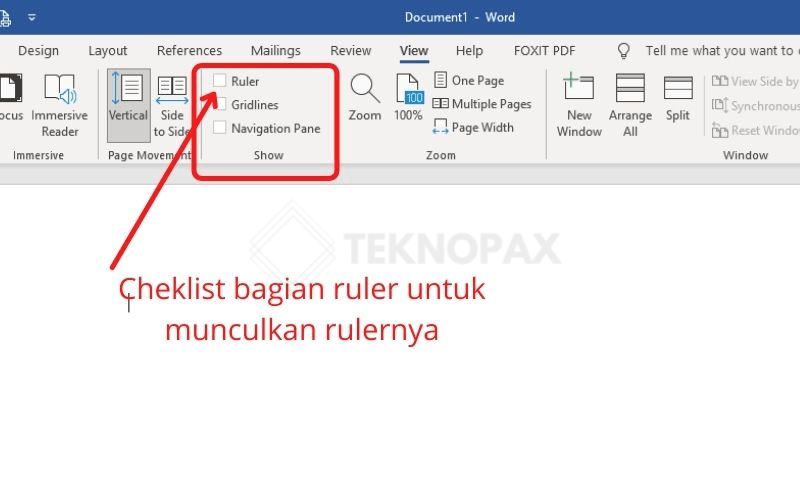Enable the Ruler checkbox

point(220,80)
